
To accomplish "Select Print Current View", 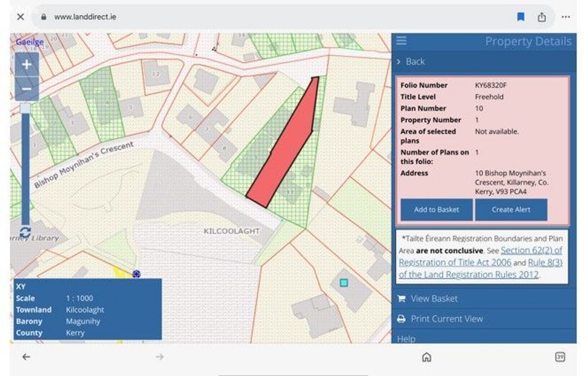I will click(x=446, y=319).
